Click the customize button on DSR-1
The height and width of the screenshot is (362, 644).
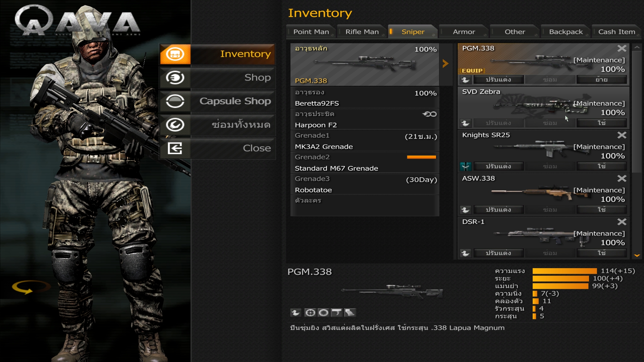(x=498, y=253)
